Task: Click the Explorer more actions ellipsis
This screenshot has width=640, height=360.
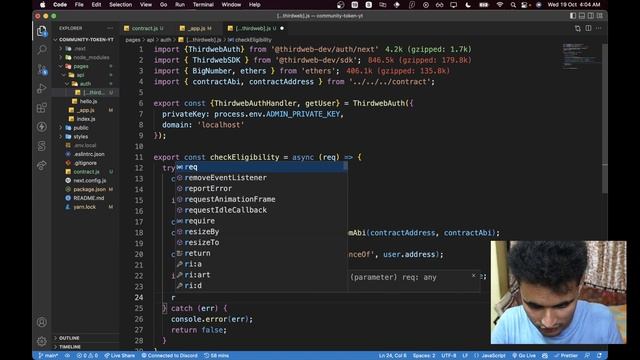Action: point(110,28)
